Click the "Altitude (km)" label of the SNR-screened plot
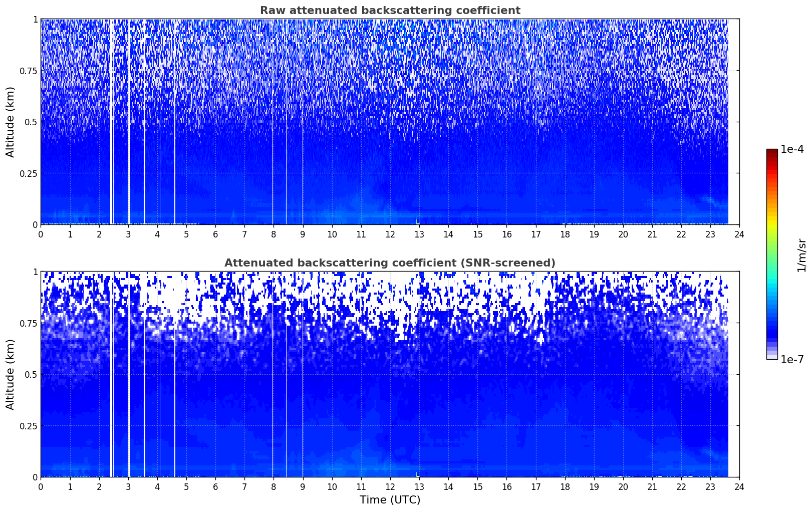Screen dimensions: 812x511 11,374
